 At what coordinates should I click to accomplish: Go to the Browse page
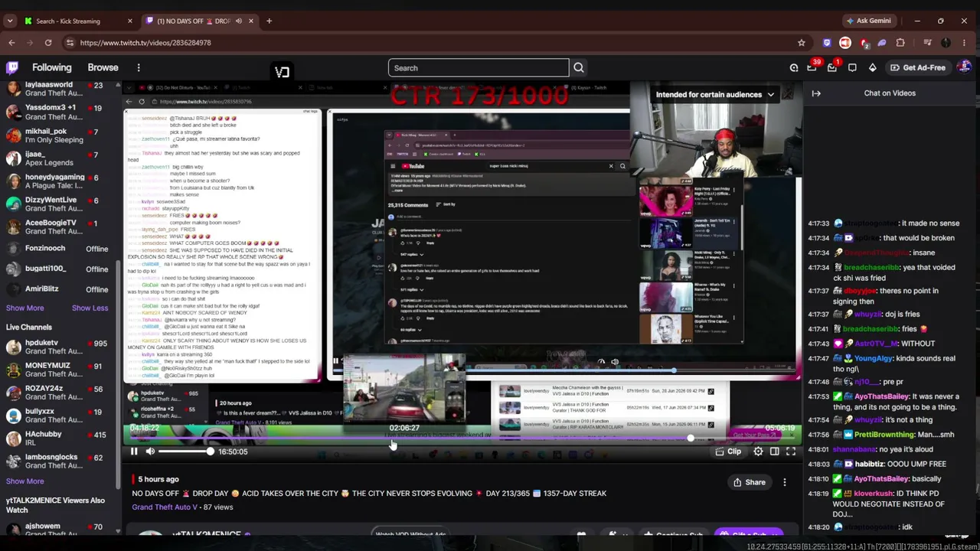(x=103, y=67)
